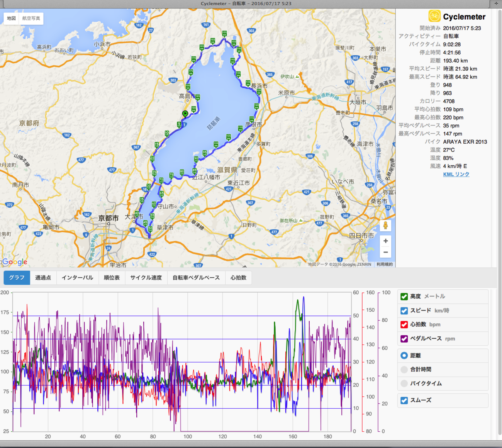Click the 25 km distance marker
The image size is (502, 448).
[154, 173]
